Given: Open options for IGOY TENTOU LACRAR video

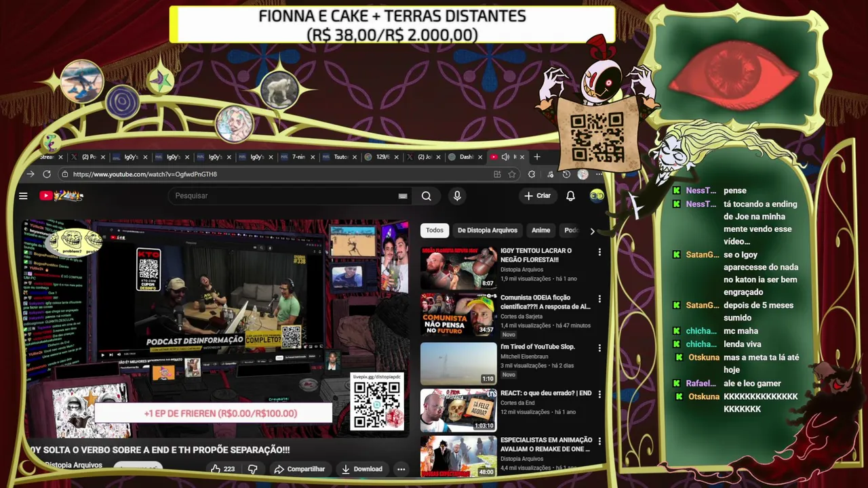Looking at the screenshot, I should coord(599,252).
